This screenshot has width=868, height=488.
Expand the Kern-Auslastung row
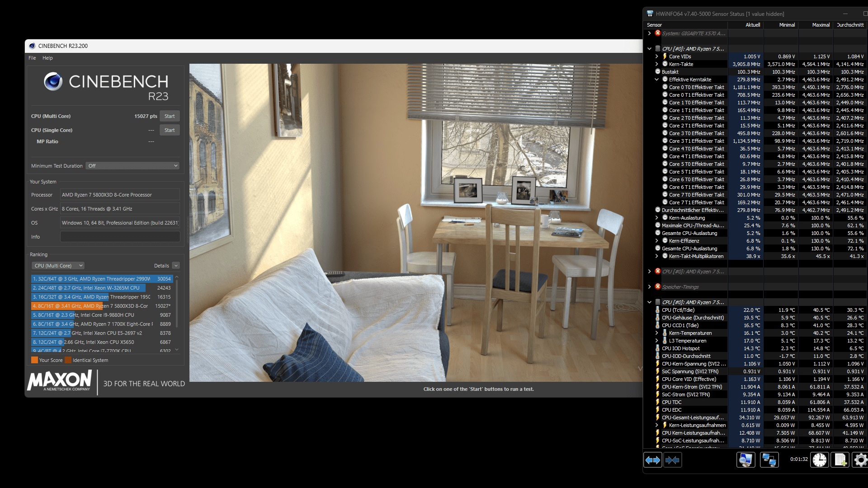pos(657,218)
